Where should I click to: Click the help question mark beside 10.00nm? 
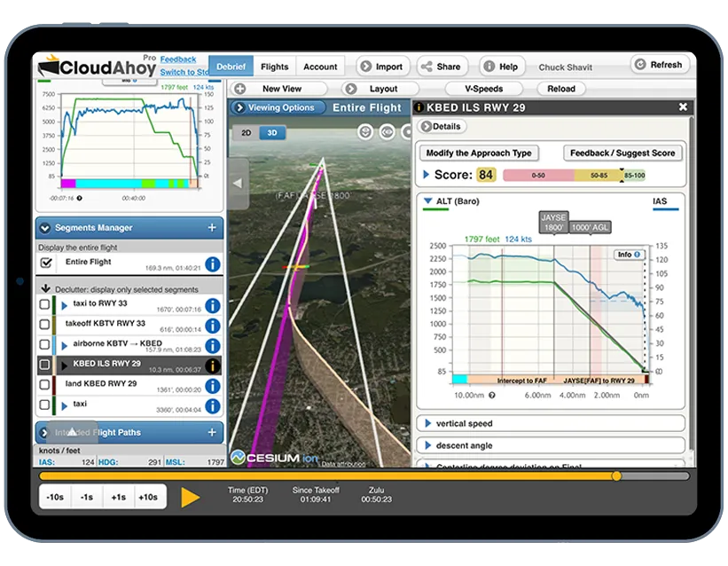[x=492, y=395]
